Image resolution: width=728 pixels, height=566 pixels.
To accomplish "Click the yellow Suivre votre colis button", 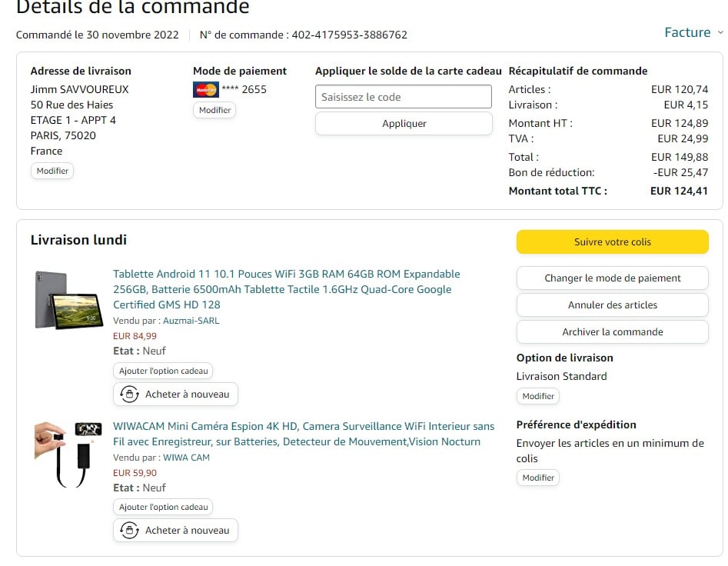I will coord(612,241).
